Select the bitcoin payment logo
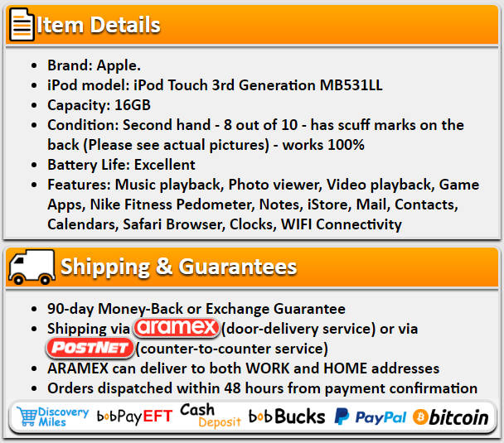The width and height of the screenshot is (504, 443). [450, 417]
